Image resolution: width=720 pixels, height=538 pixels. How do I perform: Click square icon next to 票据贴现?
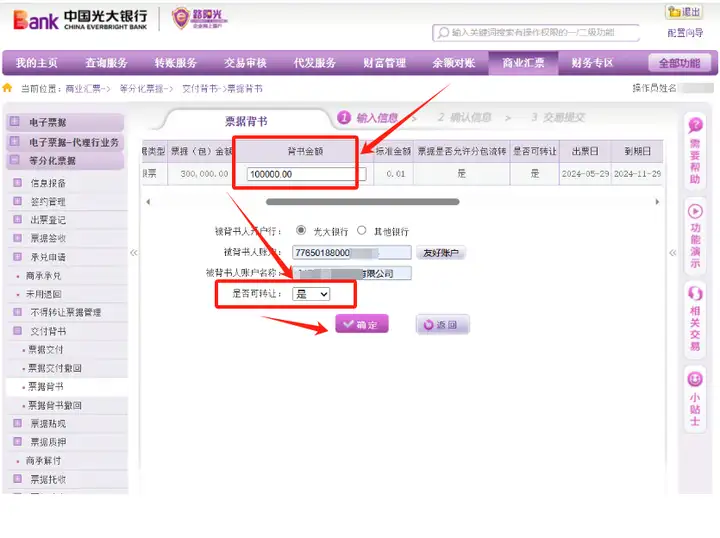pos(17,423)
